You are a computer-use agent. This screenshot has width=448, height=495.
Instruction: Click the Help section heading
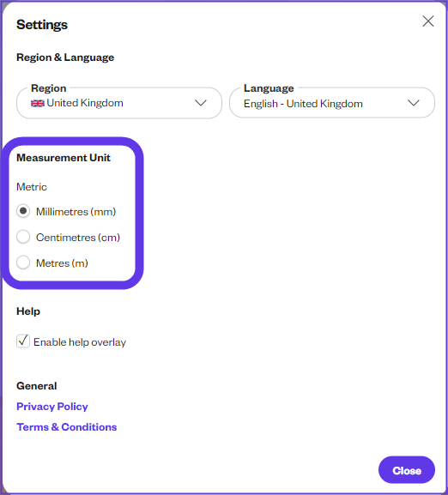[28, 311]
